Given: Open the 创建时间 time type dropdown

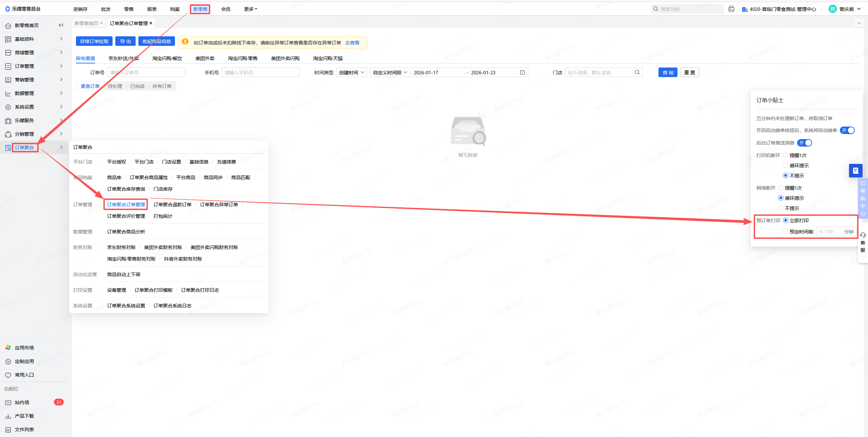Looking at the screenshot, I should tap(351, 73).
